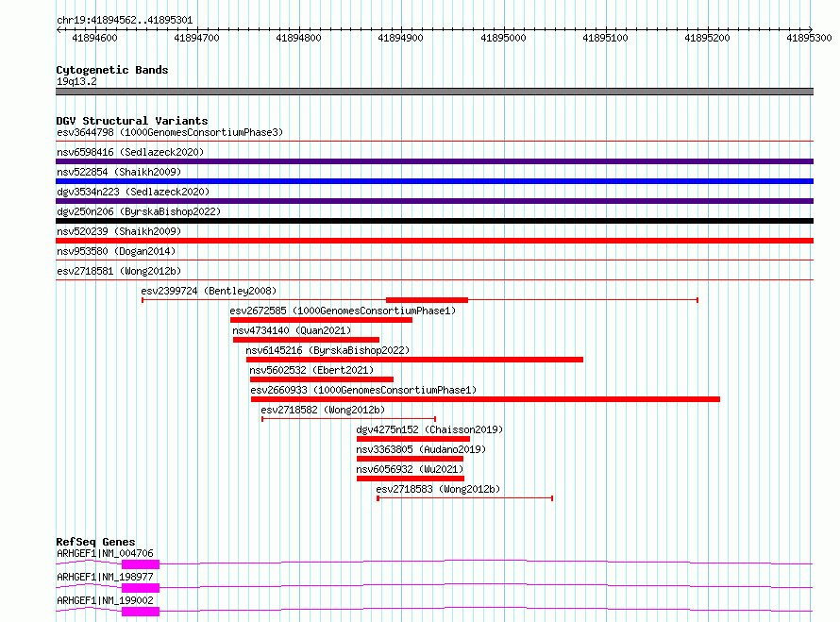Click the dgv250n206 (ByrskaBishop2022) black bar
The width and height of the screenshot is (840, 622).
434,221
